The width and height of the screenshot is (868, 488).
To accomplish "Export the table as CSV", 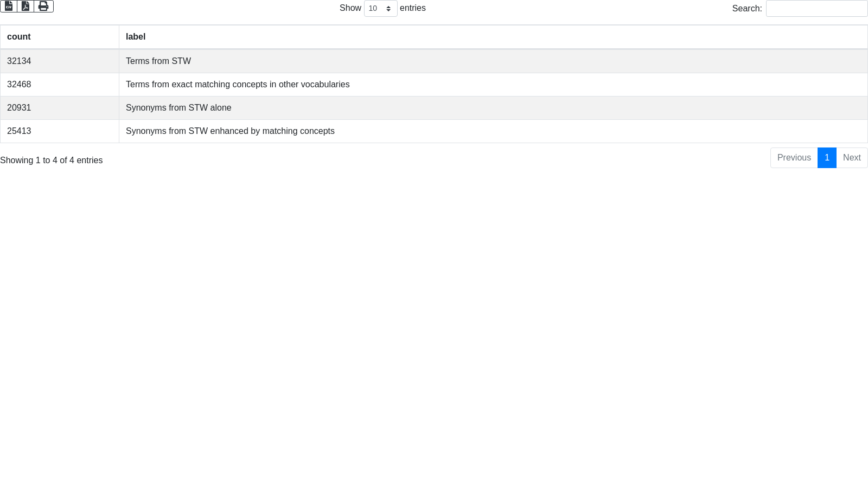I will (9, 6).
